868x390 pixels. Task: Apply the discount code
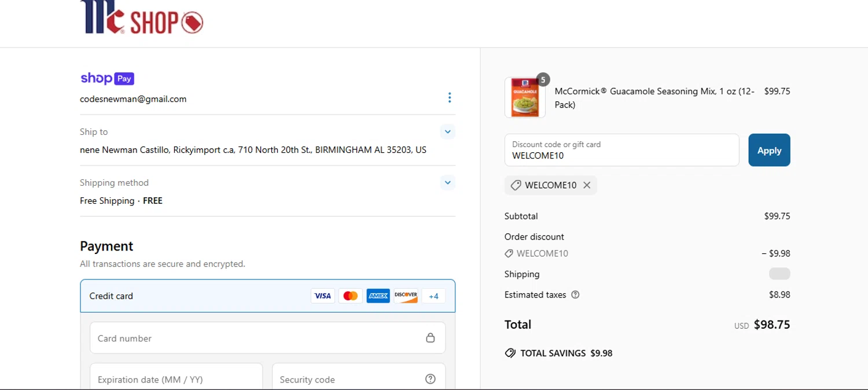coord(769,150)
